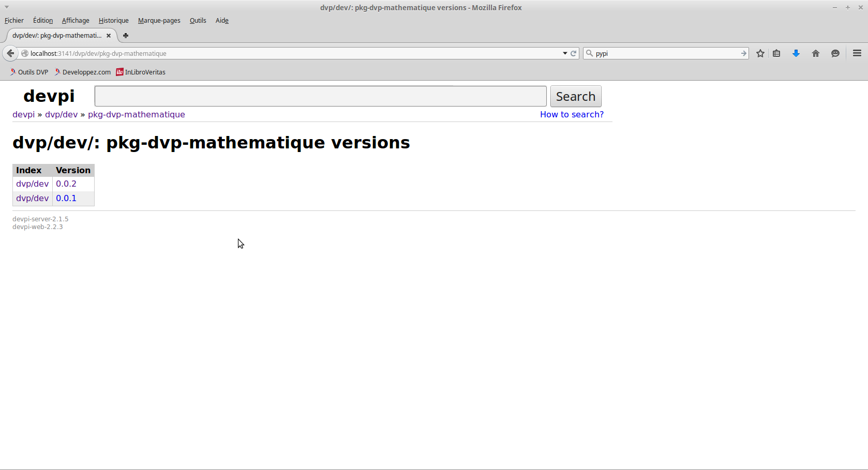Open the Marque-pages menu
This screenshot has height=470, width=868.
tap(159, 21)
